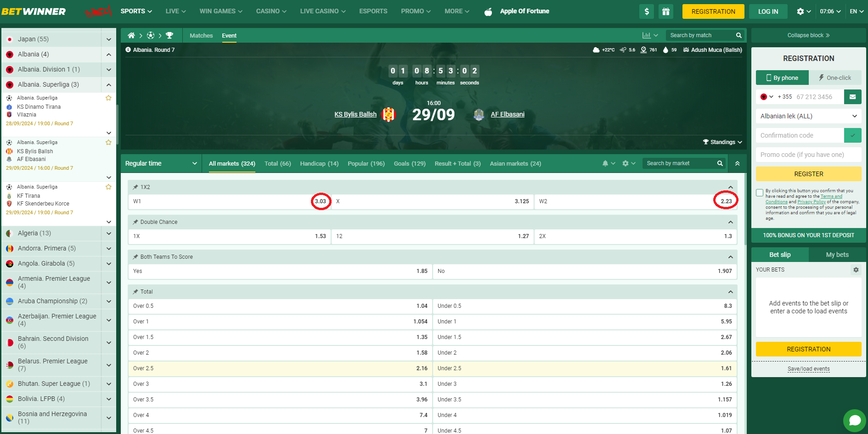This screenshot has height=434, width=868.
Task: Switch to the Handicap (14) tab
Action: 319,163
